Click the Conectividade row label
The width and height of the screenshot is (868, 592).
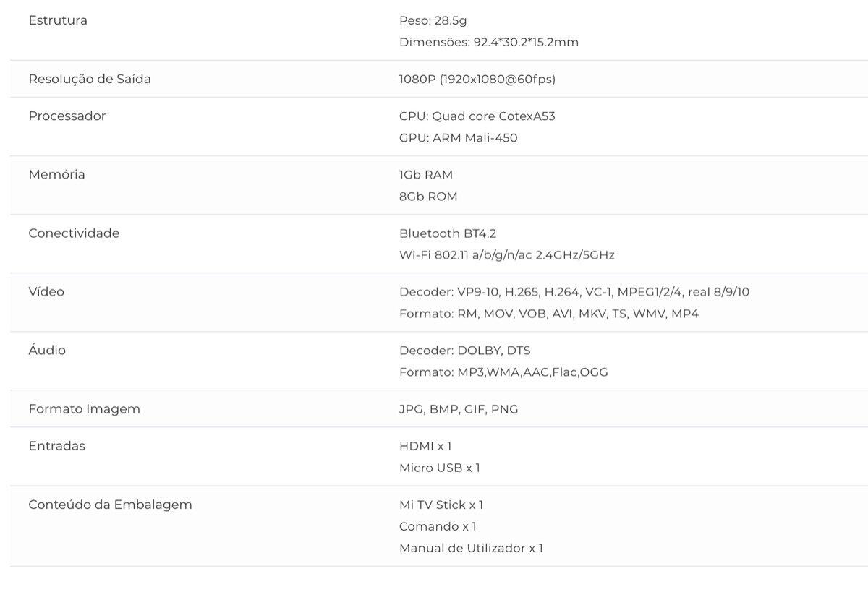[74, 233]
